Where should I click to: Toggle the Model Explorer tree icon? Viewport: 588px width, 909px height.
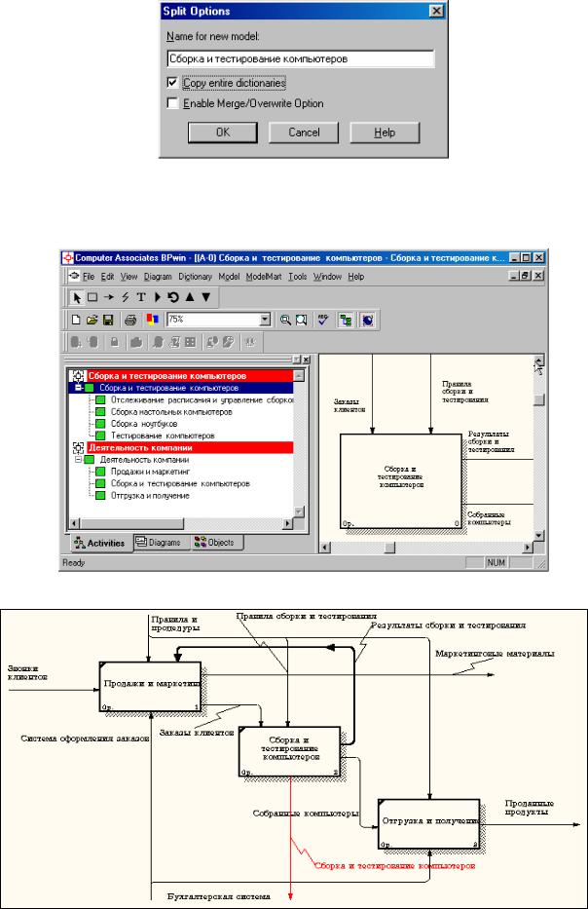(346, 320)
